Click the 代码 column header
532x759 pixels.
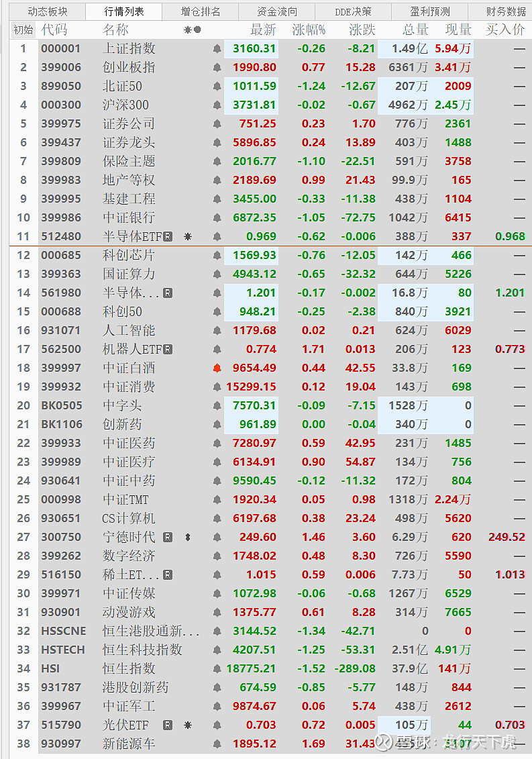pos(54,30)
